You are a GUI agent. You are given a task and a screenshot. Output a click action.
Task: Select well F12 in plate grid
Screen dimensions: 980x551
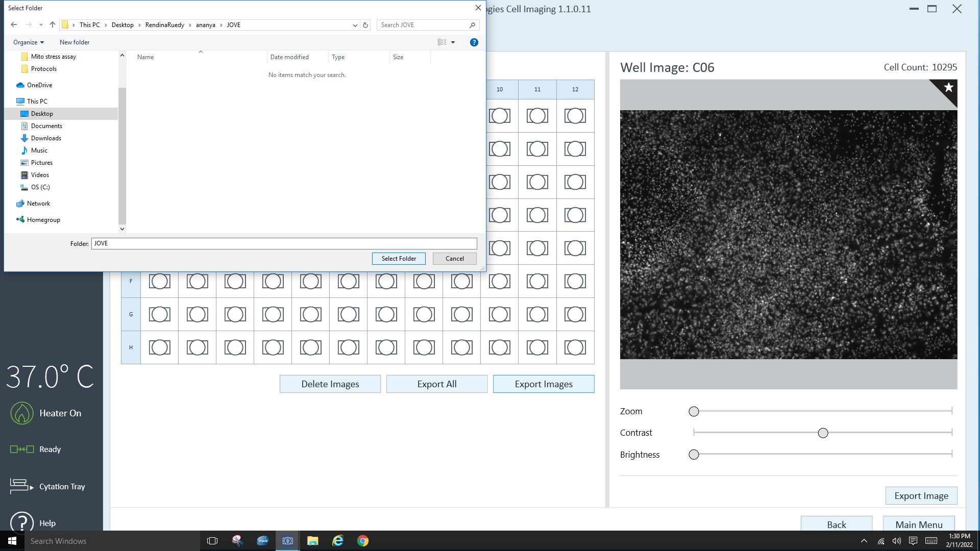click(x=575, y=281)
